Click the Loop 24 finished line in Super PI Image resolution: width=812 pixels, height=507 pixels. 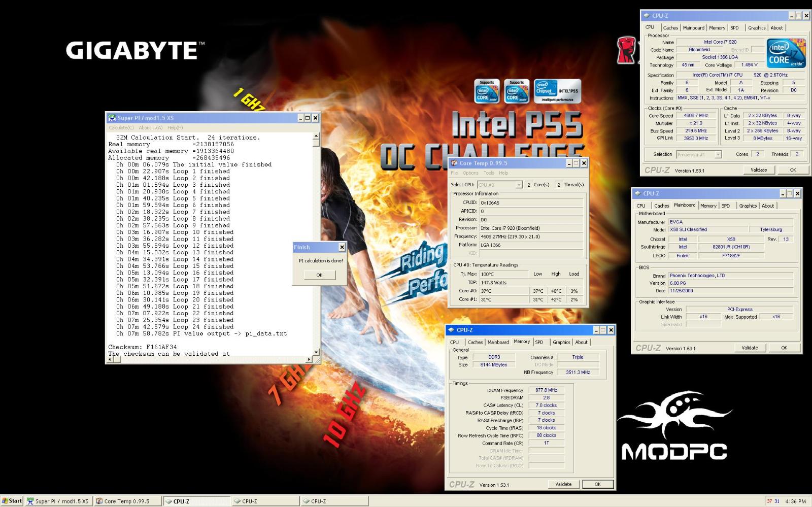pyautogui.click(x=175, y=327)
